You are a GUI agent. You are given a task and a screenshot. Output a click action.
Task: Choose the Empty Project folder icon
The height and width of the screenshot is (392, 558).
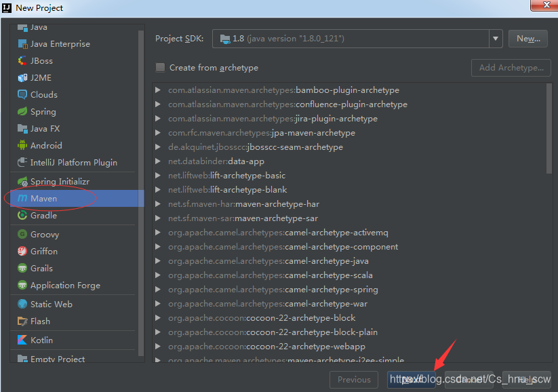tap(22, 359)
